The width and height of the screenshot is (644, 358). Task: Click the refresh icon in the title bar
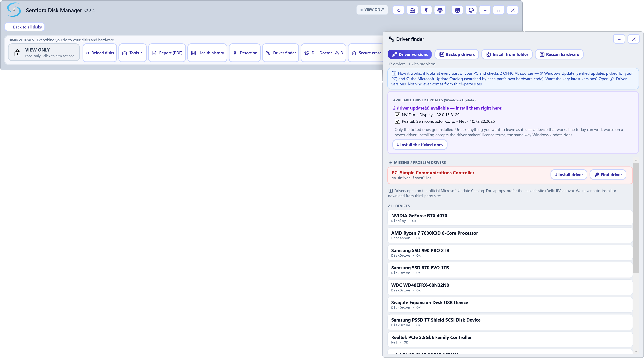[399, 10]
